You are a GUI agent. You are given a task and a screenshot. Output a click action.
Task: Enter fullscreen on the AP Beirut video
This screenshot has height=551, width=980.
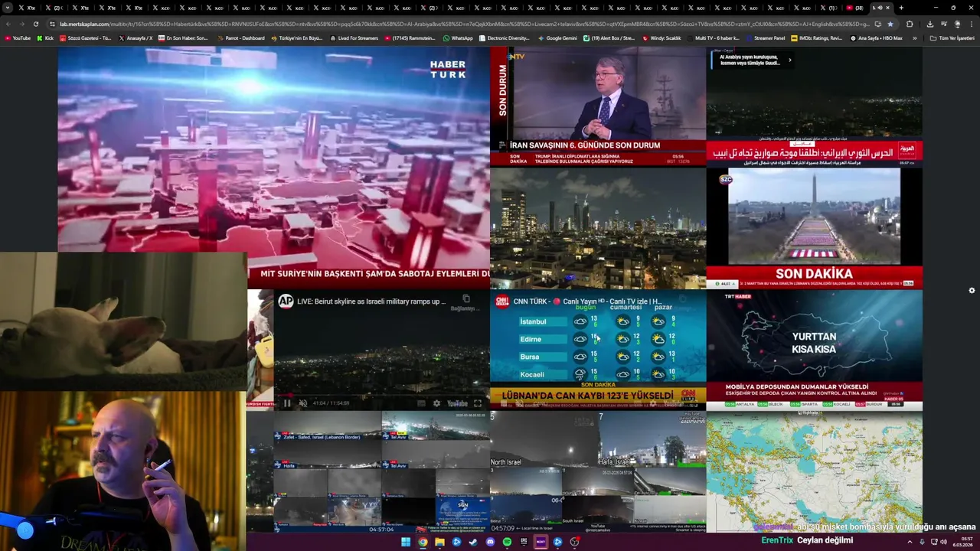(x=478, y=403)
